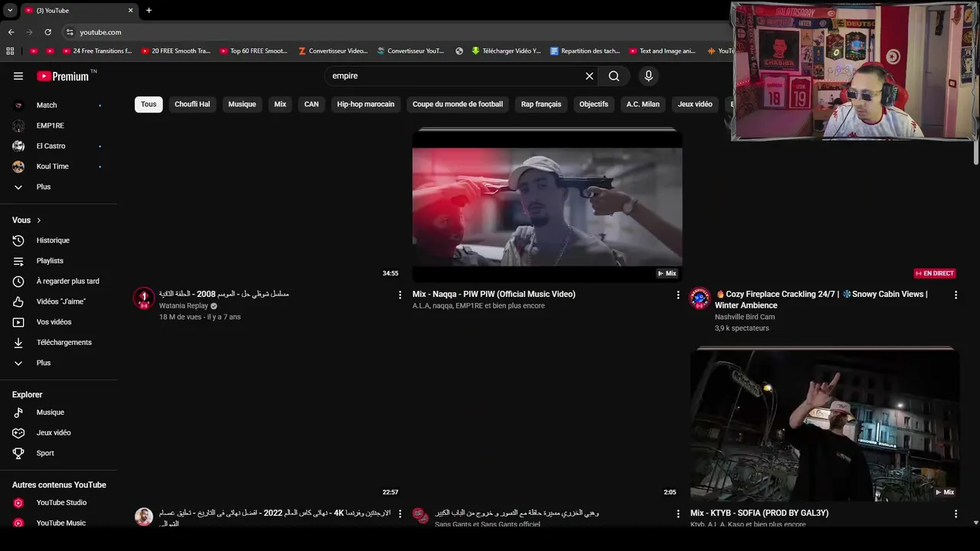This screenshot has height=551, width=980.
Task: Open Watania Replay channel avatar
Action: click(144, 298)
